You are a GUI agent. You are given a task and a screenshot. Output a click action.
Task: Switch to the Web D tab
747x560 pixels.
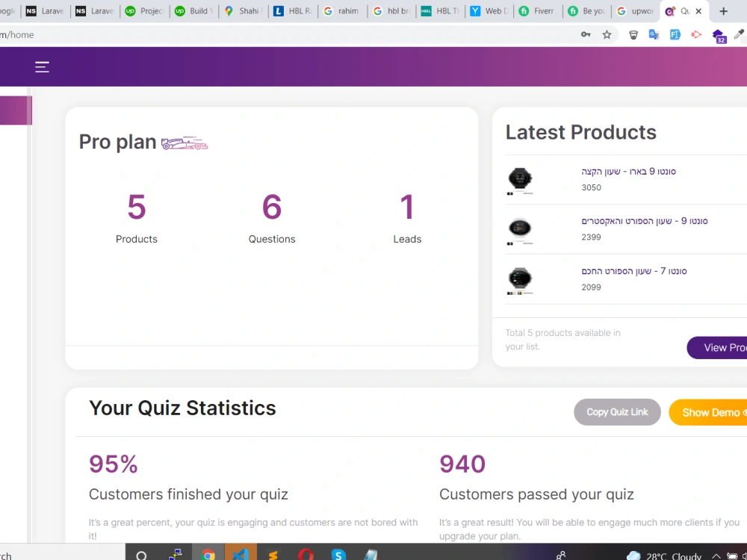(x=490, y=11)
